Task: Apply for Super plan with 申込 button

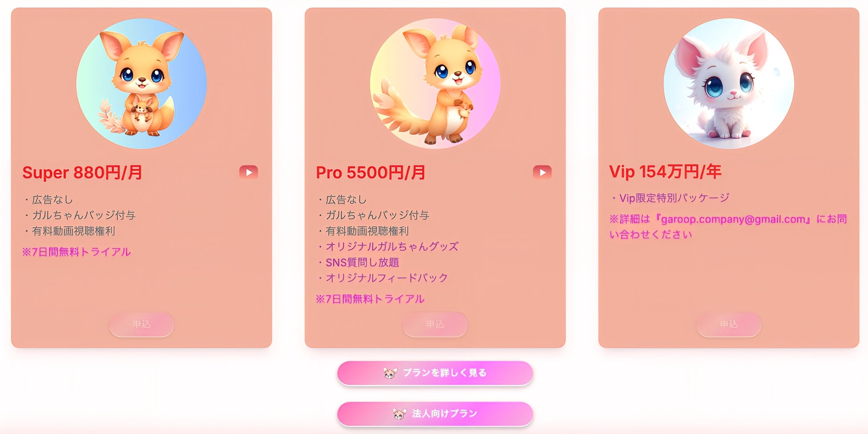Action: (142, 324)
